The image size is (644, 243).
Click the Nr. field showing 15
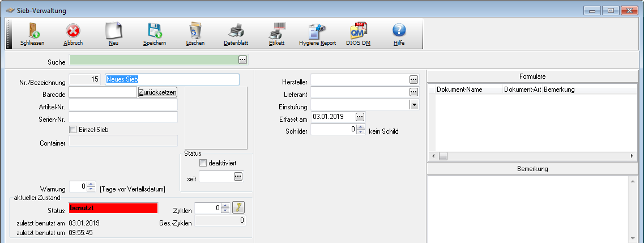[x=84, y=80]
